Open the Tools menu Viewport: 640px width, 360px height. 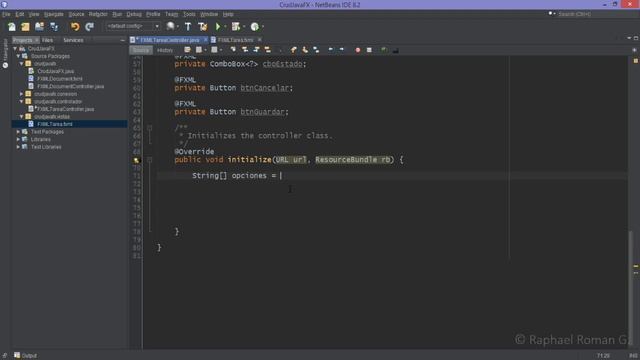point(189,14)
